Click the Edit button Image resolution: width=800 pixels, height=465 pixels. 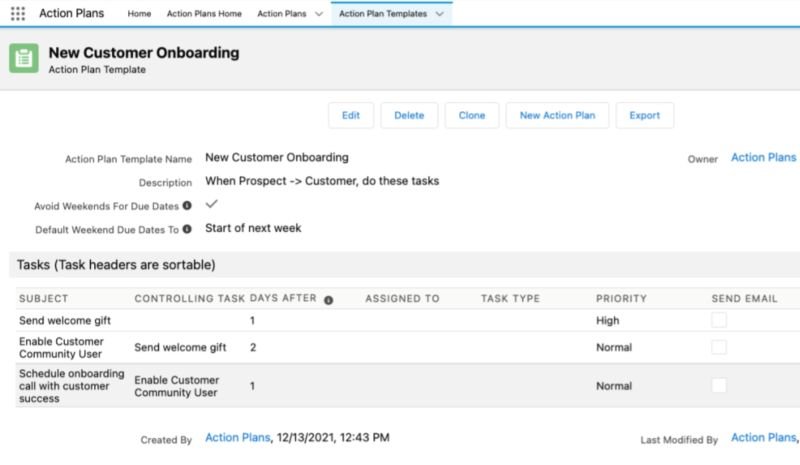(351, 115)
